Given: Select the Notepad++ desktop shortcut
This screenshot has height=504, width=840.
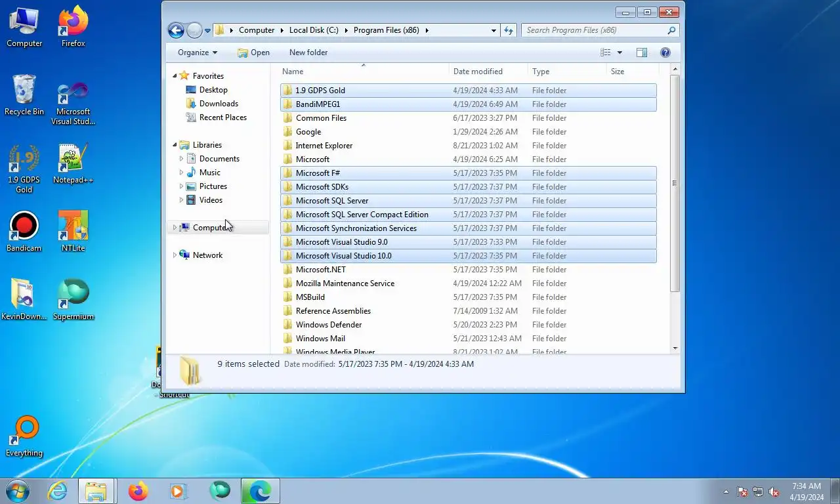Looking at the screenshot, I should [x=73, y=164].
